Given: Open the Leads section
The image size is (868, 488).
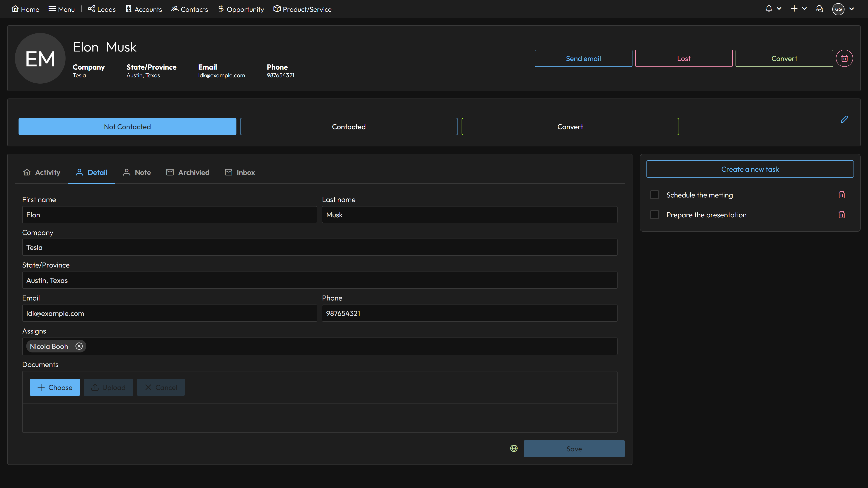Looking at the screenshot, I should pos(102,9).
